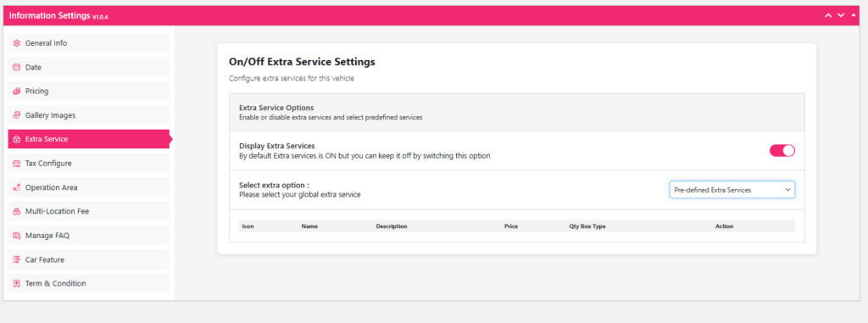The width and height of the screenshot is (868, 323).
Task: Click the Operation Area icon
Action: (x=17, y=187)
